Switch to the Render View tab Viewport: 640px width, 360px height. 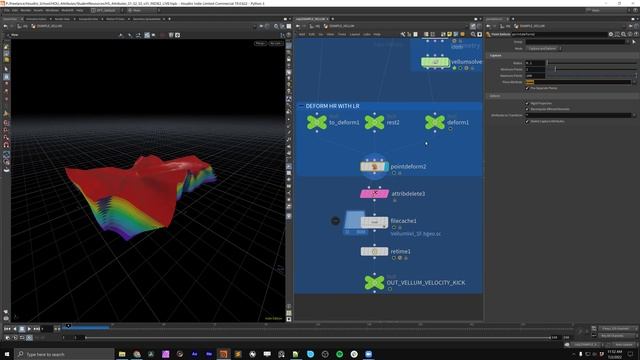62,19
